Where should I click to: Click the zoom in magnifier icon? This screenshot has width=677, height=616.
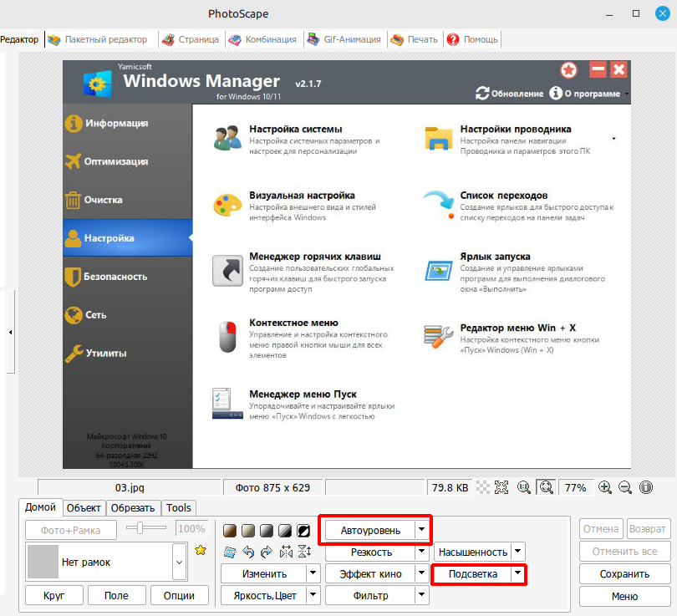605,487
